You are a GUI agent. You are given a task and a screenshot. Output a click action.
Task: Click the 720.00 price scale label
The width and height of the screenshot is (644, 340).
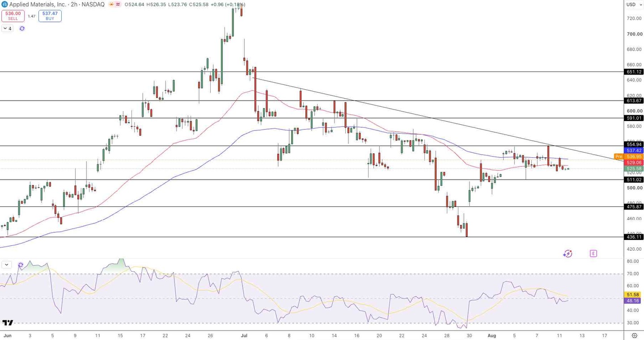(x=635, y=18)
